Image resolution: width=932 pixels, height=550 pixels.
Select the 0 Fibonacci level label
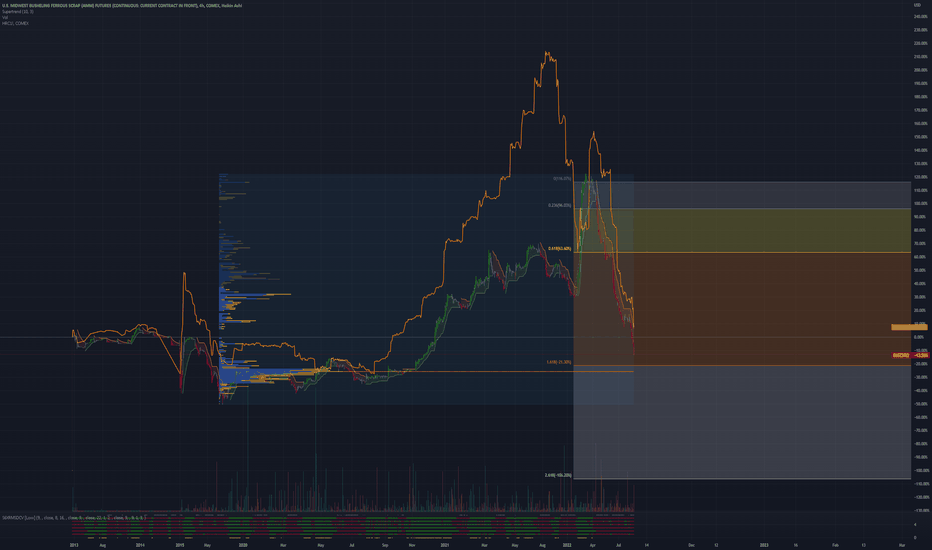point(562,178)
